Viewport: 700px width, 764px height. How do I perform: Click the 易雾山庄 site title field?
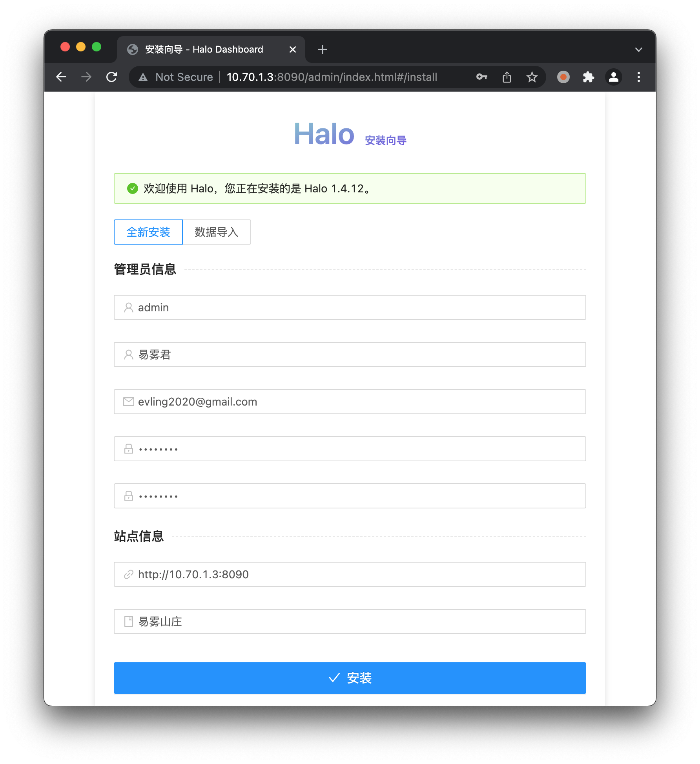[x=350, y=621]
